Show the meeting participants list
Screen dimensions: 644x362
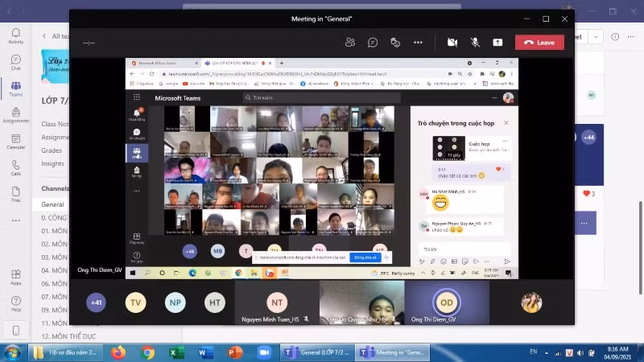point(350,42)
